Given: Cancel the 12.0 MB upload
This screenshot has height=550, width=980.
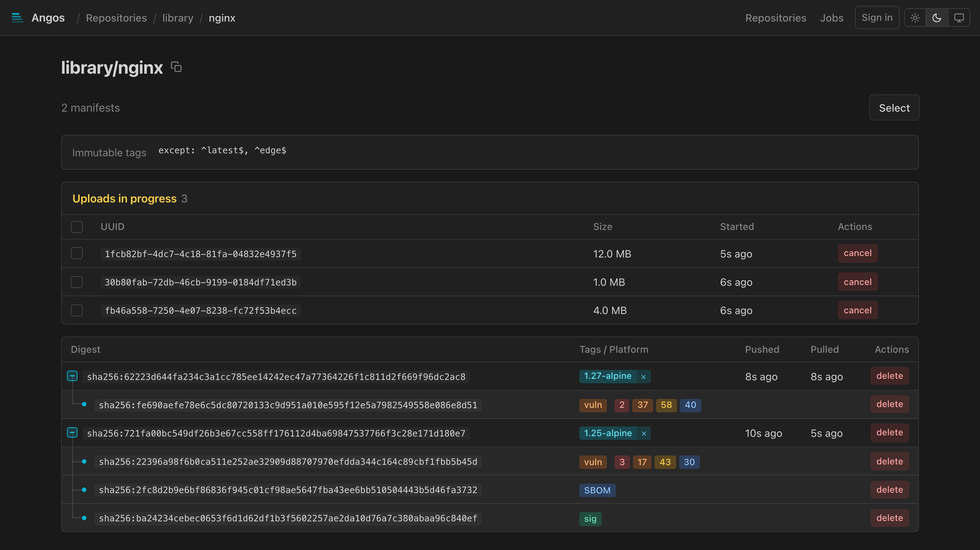Looking at the screenshot, I should pos(857,253).
